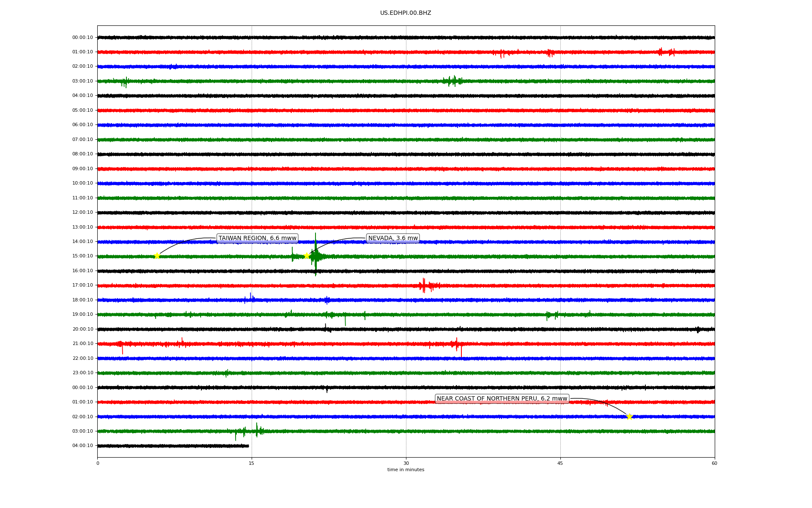Click the US.EDHPI.00.BHZ plot title
This screenshot has width=812, height=508.
(x=406, y=13)
